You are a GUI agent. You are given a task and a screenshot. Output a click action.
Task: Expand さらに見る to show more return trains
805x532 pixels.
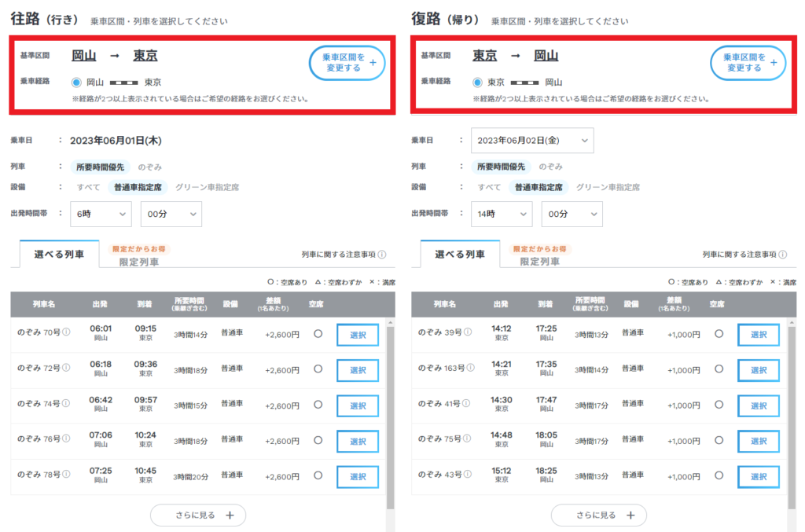[599, 515]
